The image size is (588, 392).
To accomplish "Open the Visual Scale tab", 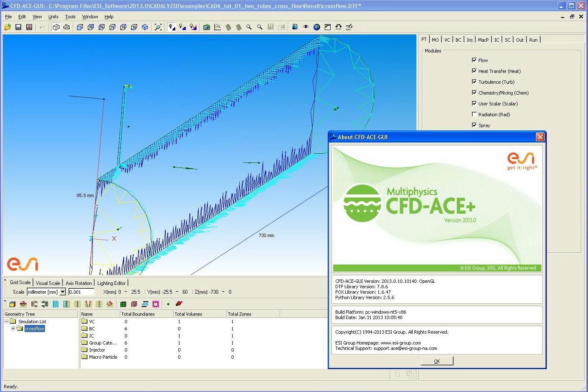I will (48, 283).
